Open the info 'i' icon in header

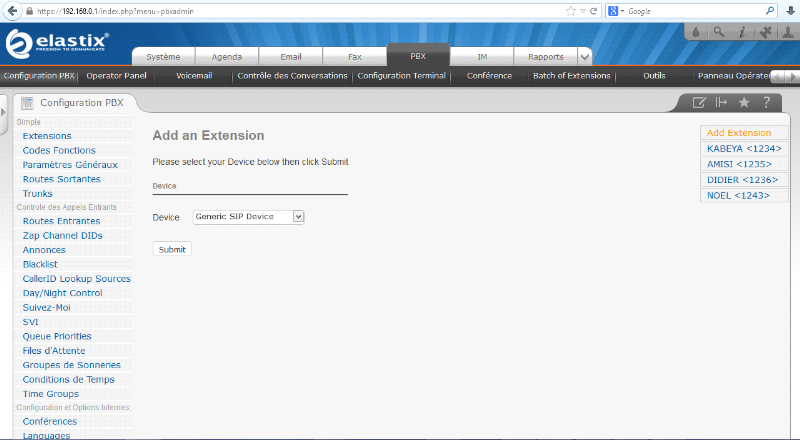pyautogui.click(x=742, y=32)
